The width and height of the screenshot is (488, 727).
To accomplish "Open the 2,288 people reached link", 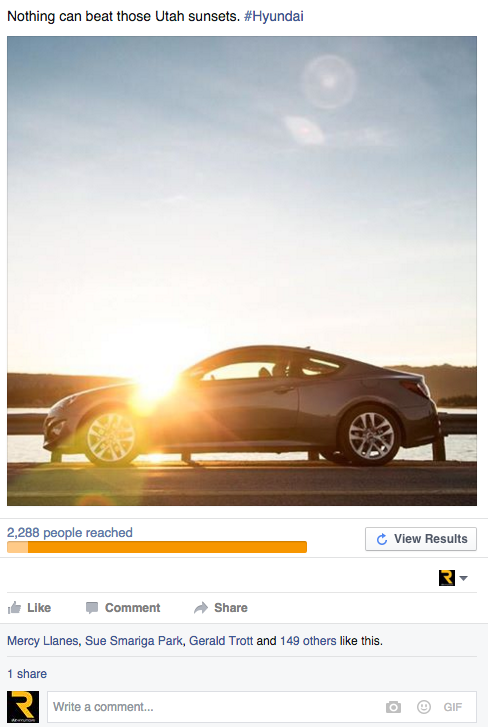I will pos(70,532).
